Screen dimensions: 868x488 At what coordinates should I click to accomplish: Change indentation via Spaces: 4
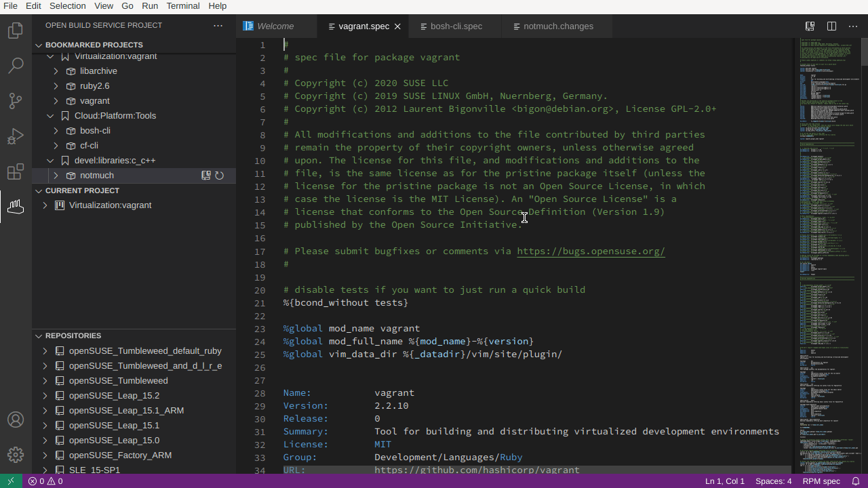coord(774,481)
